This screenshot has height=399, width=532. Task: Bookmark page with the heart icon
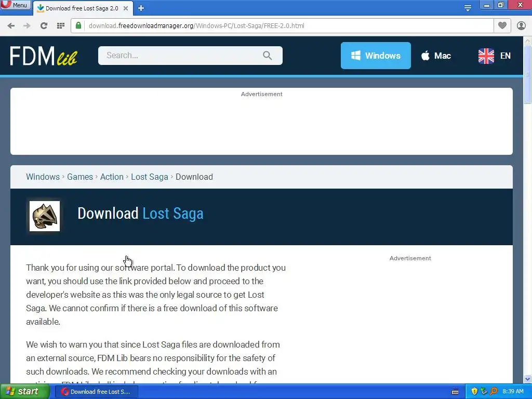[502, 25]
